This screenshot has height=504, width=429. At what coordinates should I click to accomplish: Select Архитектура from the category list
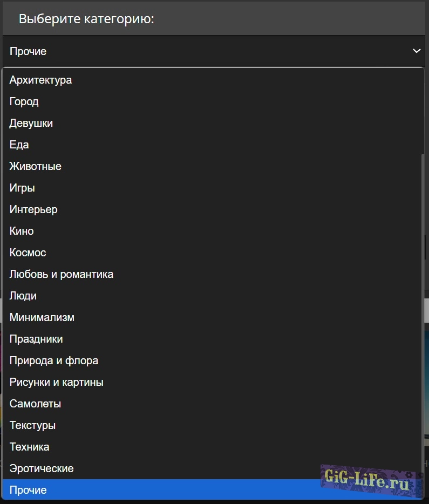(41, 80)
